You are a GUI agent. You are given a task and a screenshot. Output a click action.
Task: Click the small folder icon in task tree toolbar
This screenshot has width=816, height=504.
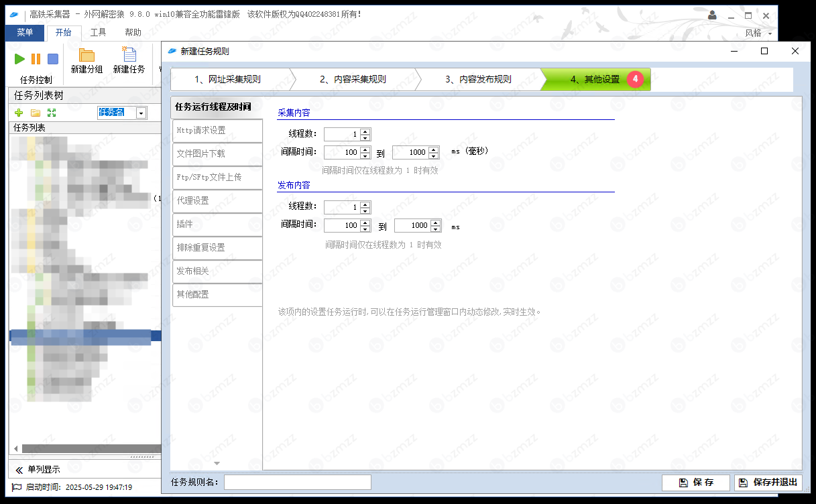[x=35, y=113]
